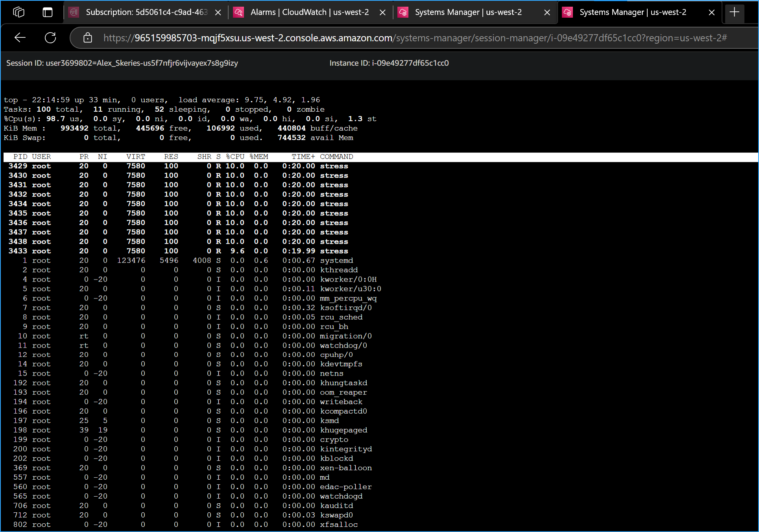Close the Alarms | CloudWatch tab

[382, 12]
